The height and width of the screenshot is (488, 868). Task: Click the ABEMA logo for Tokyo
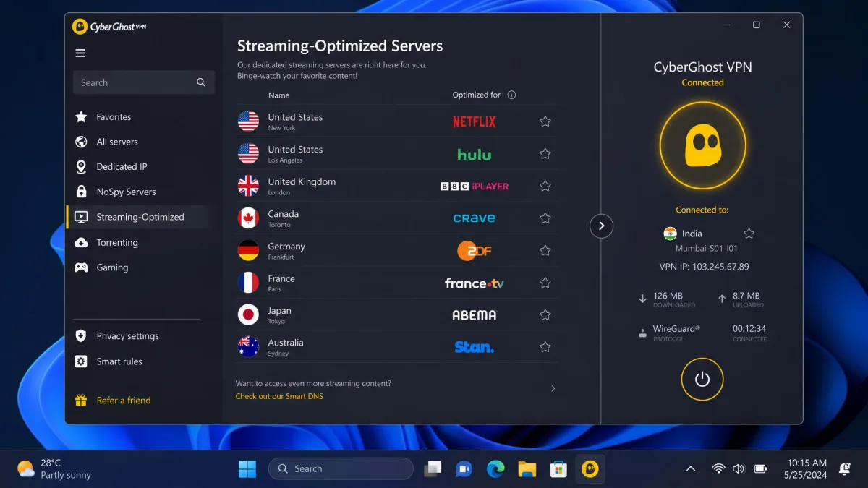(475, 315)
